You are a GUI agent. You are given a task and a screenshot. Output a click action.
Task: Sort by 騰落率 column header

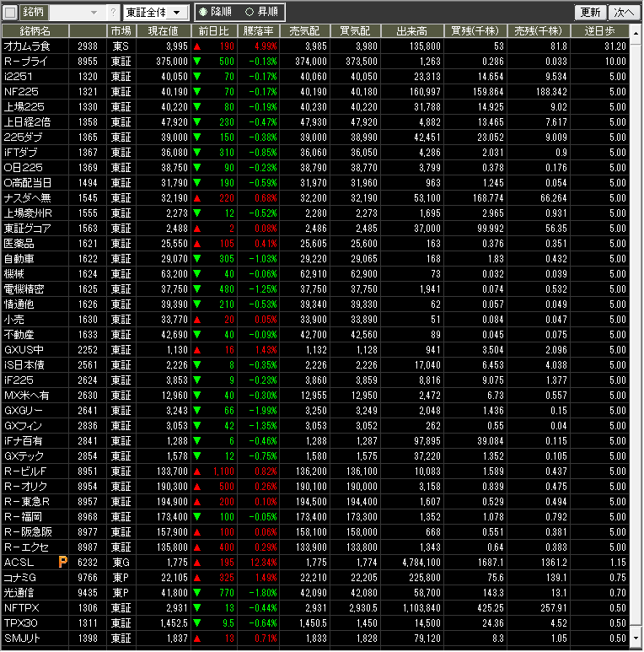(x=259, y=31)
